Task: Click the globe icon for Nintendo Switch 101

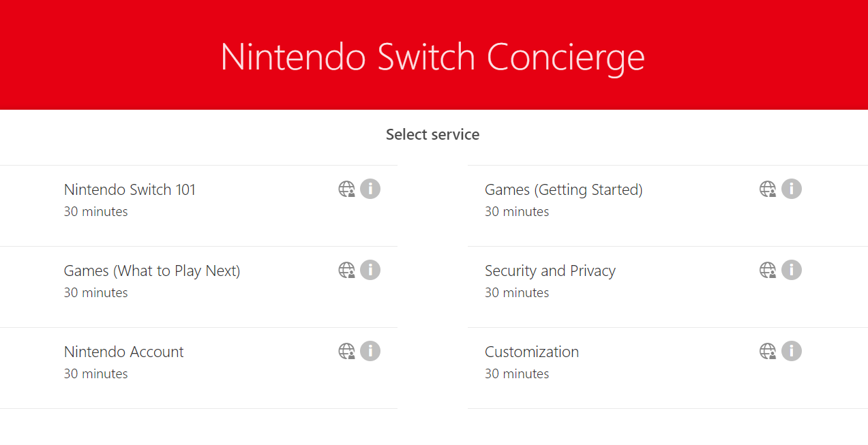Action: [x=347, y=189]
